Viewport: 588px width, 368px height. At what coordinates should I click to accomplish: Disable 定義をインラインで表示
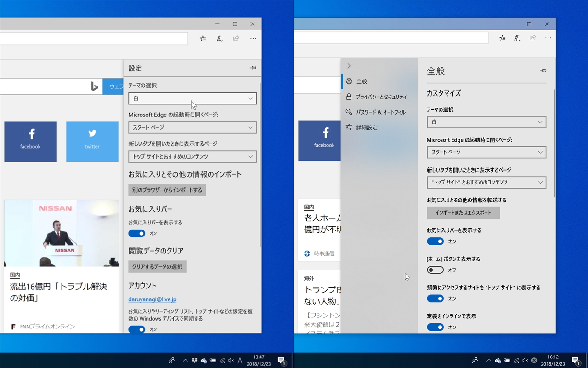(435, 327)
